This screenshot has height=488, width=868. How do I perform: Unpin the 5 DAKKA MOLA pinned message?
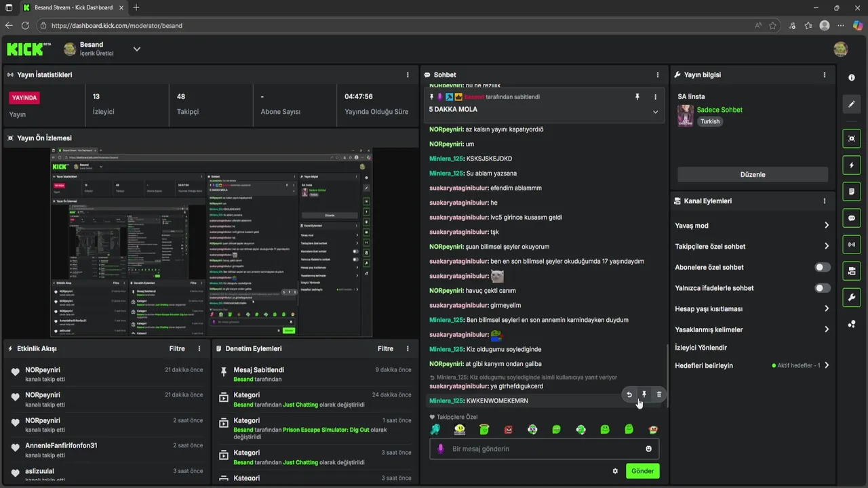pyautogui.click(x=637, y=97)
